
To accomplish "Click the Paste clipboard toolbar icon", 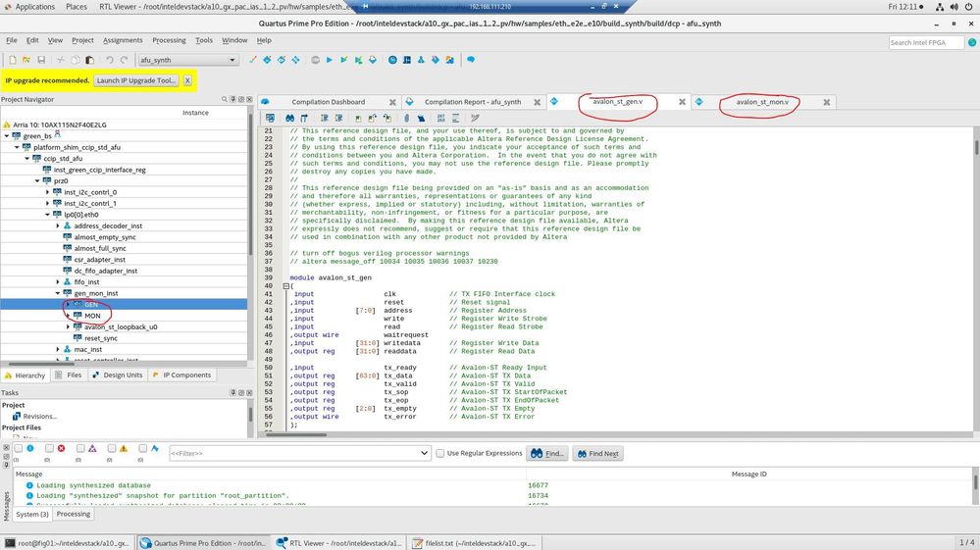I will click(91, 60).
